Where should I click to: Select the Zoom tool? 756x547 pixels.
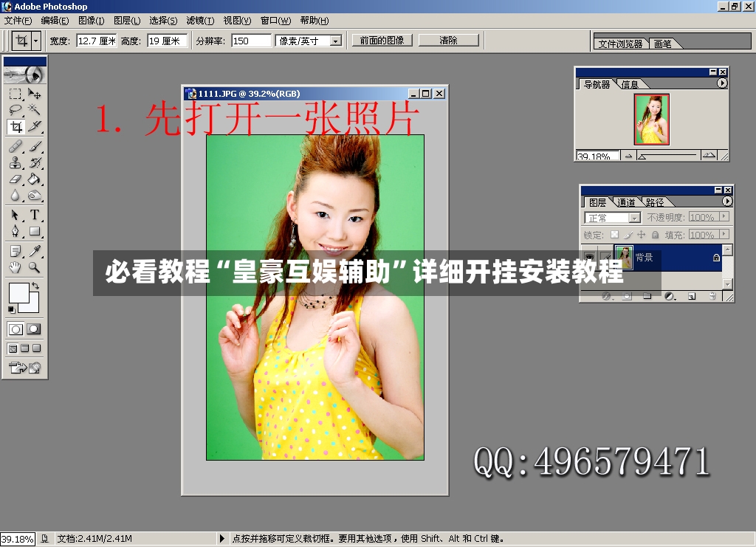34,267
